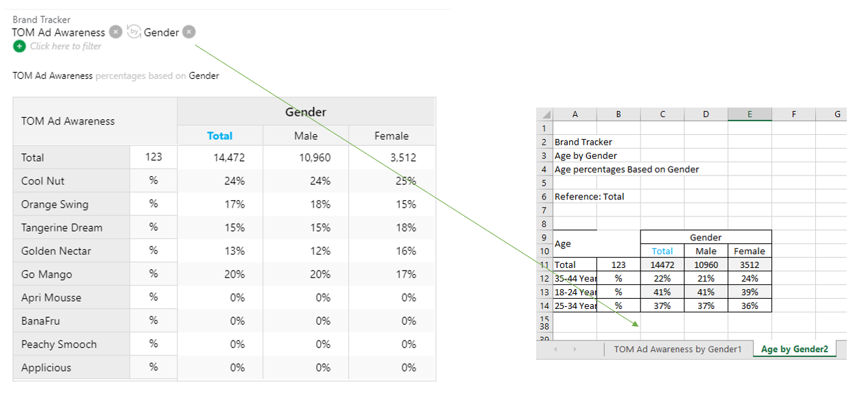Click Excel sheet scroll right arrow

(x=575, y=349)
